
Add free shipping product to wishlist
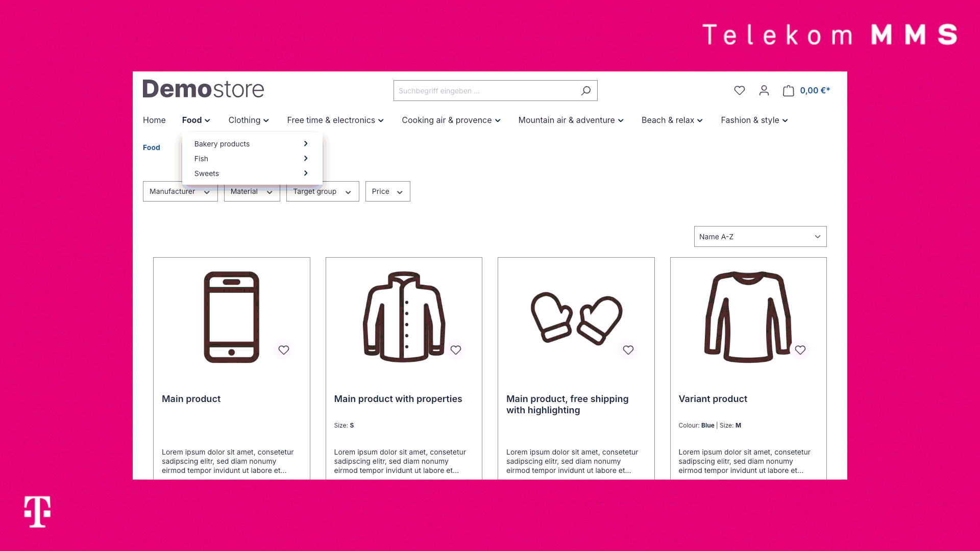pos(628,350)
